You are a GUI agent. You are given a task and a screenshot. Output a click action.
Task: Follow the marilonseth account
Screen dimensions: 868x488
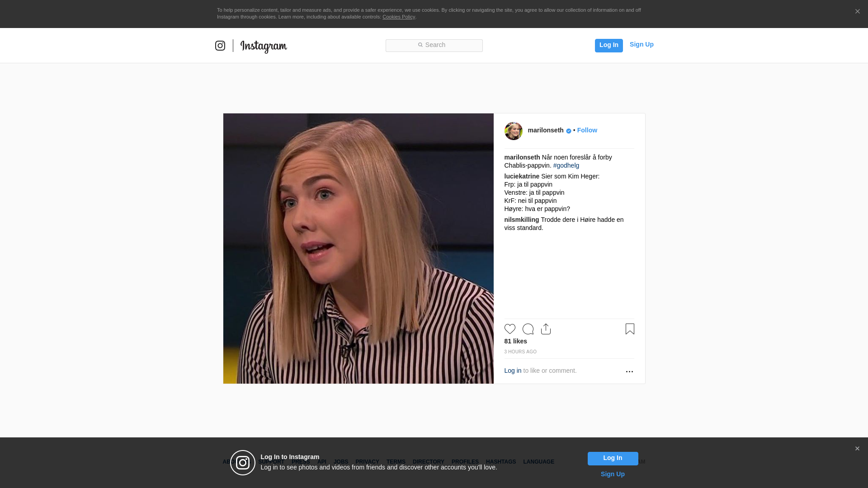[x=587, y=130]
